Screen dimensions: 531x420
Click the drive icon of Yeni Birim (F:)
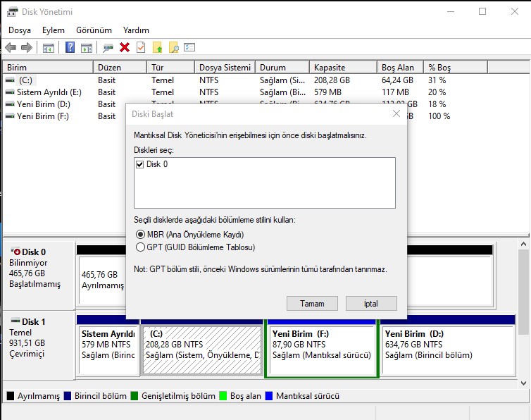point(10,116)
